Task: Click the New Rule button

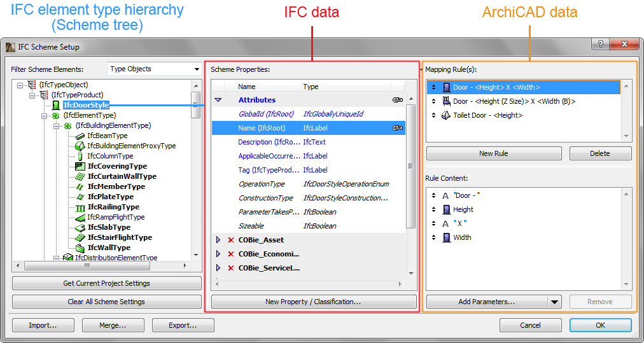Action: click(x=494, y=153)
